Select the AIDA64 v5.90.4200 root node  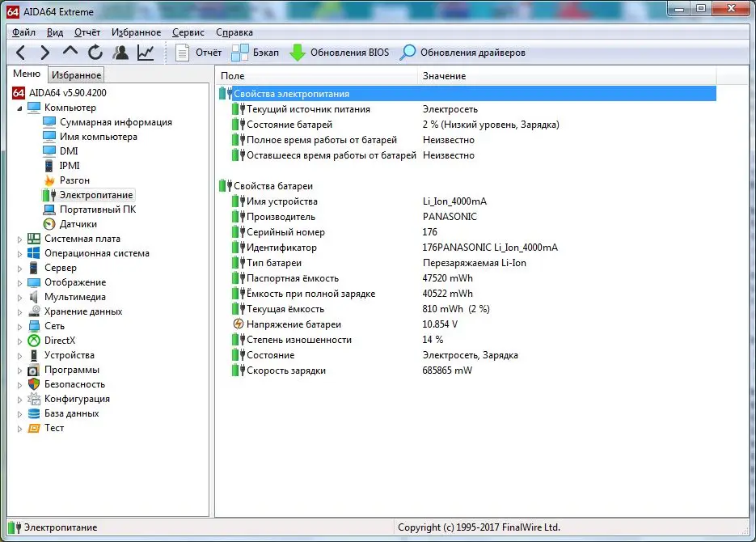pyautogui.click(x=67, y=92)
